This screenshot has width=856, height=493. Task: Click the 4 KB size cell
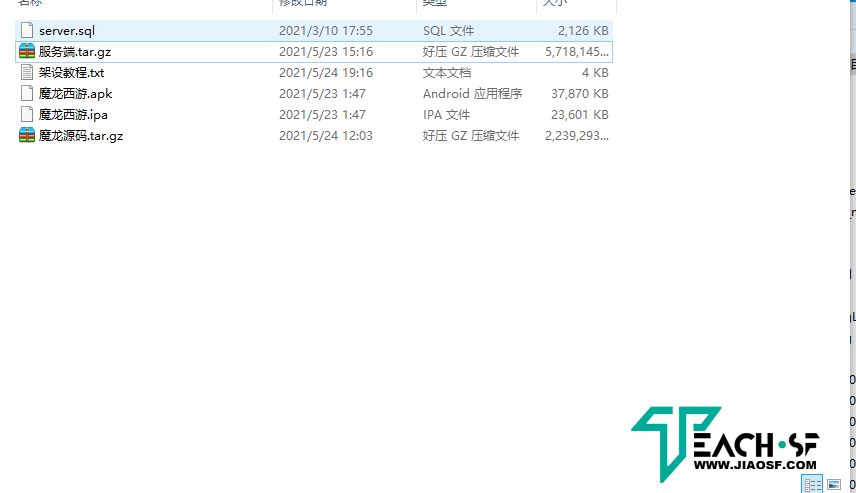595,73
